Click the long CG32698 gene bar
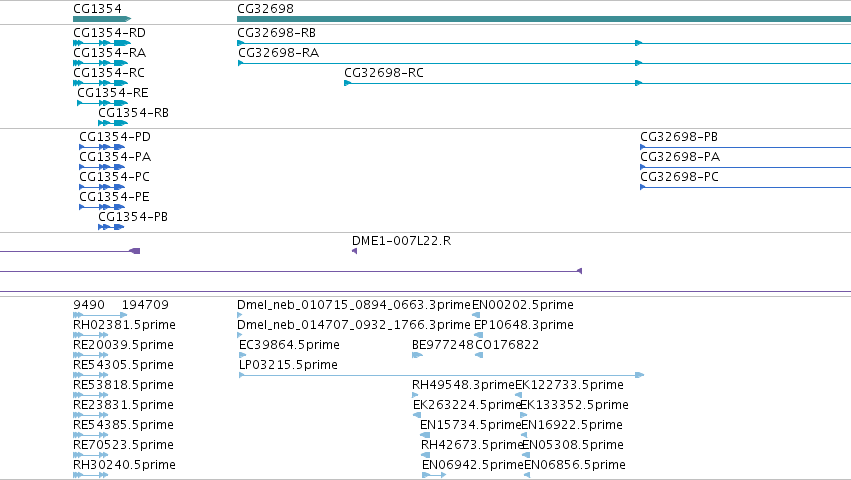Viewport: 851px width, 480px height. coord(544,19)
